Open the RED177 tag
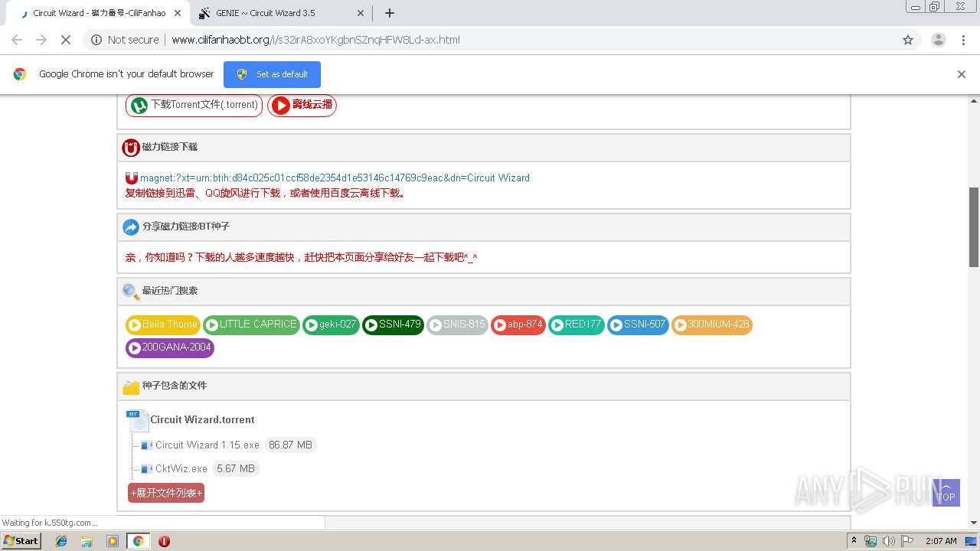This screenshot has width=980, height=551. click(x=577, y=324)
